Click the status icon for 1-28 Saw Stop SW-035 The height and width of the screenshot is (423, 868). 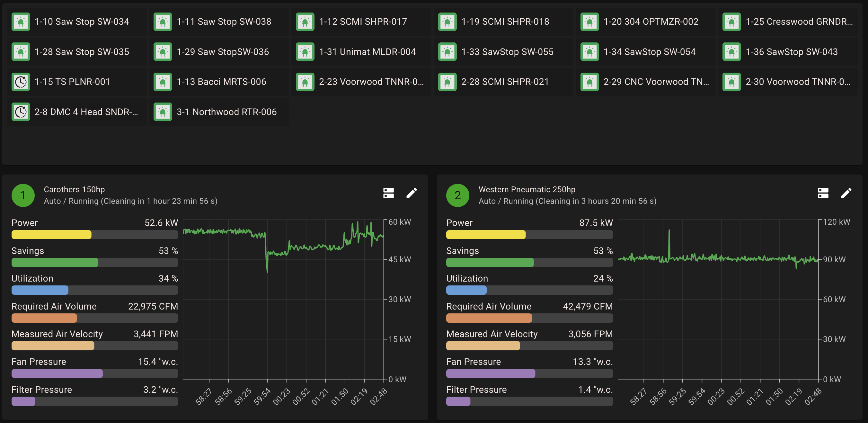tap(21, 51)
